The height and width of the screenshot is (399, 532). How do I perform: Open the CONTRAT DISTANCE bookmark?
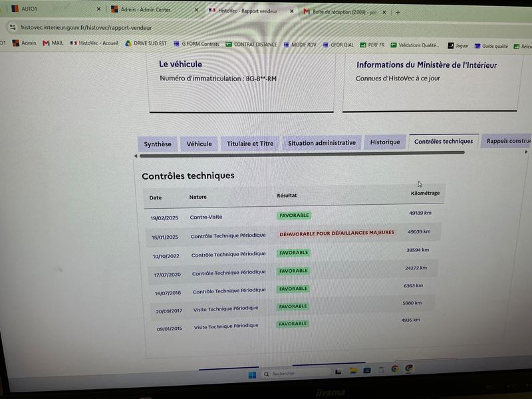point(251,45)
